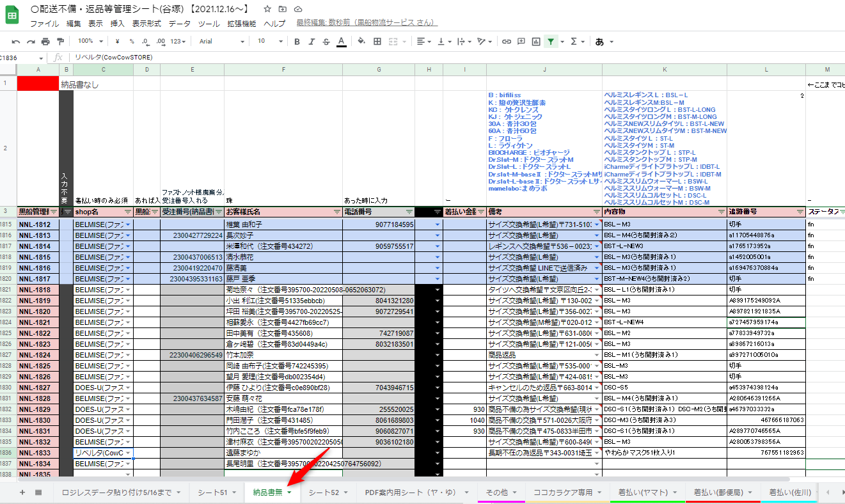Insert a comment
The width and height of the screenshot is (845, 504).
click(521, 41)
